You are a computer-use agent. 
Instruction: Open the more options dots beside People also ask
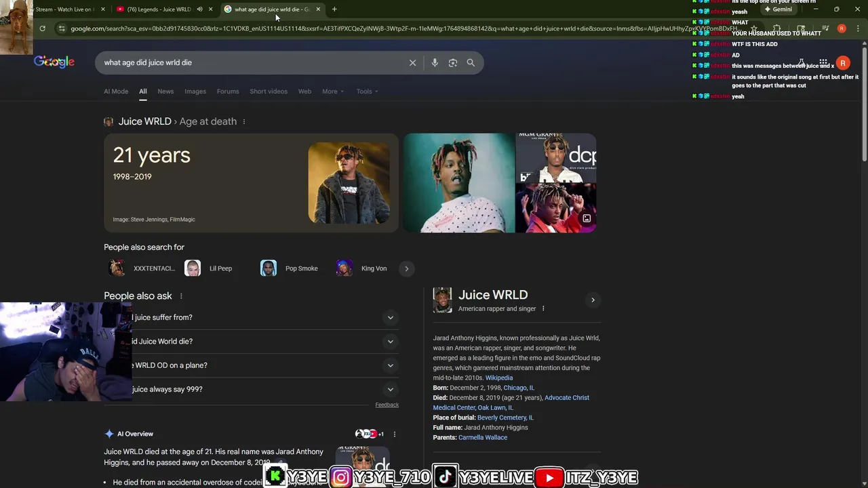click(x=181, y=296)
